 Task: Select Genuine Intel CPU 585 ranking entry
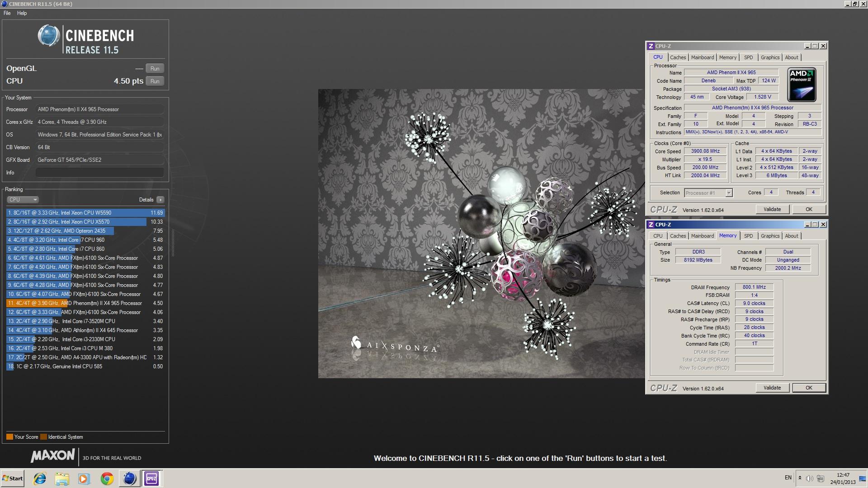[x=85, y=366]
